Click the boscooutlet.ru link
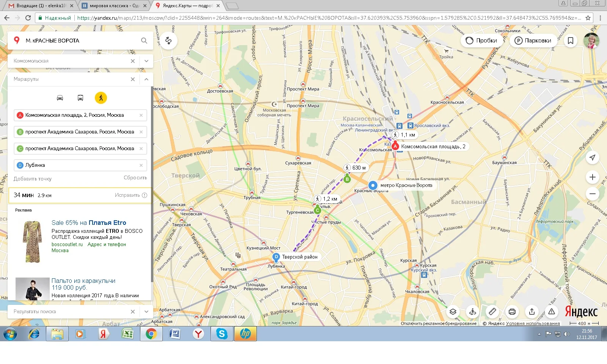This screenshot has height=364, width=607. 67,245
